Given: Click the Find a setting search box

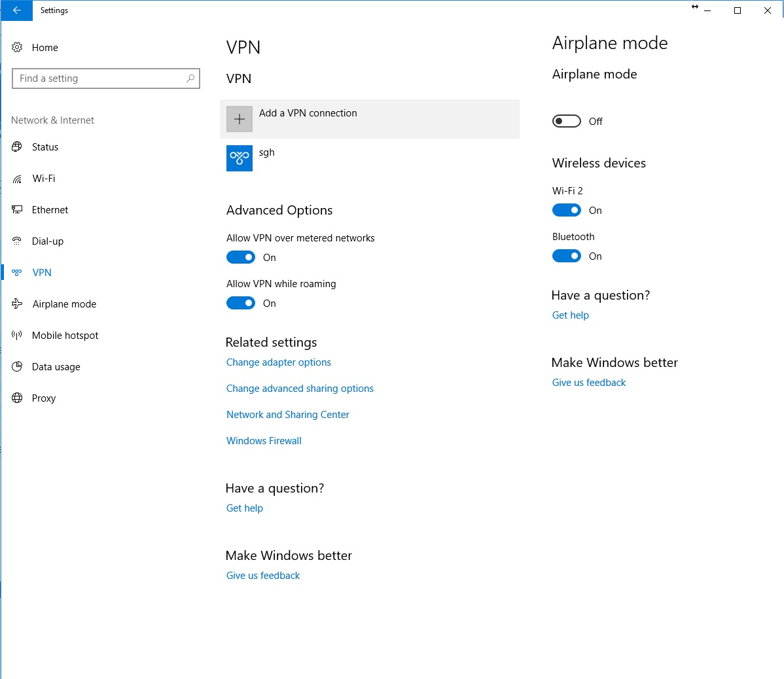Looking at the screenshot, I should pos(106,78).
